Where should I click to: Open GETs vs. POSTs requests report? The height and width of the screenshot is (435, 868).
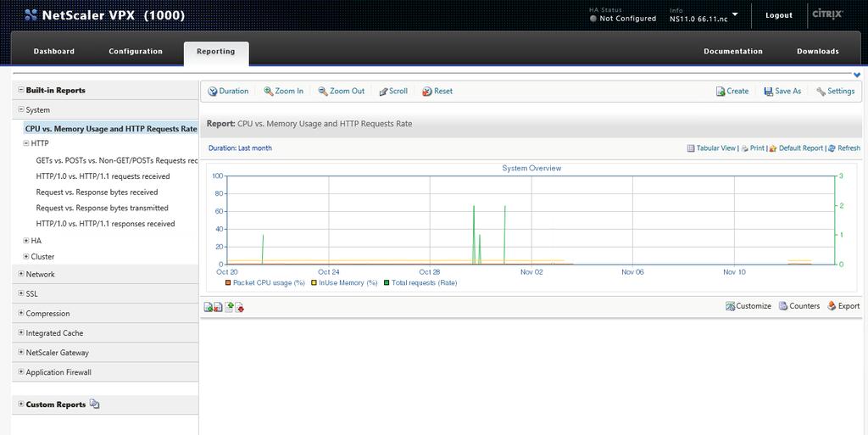(x=116, y=160)
